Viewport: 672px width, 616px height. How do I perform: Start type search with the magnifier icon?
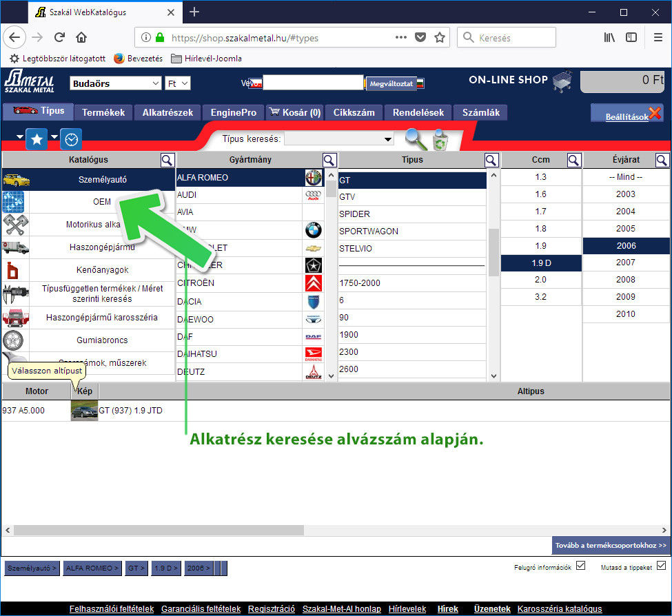(x=416, y=139)
